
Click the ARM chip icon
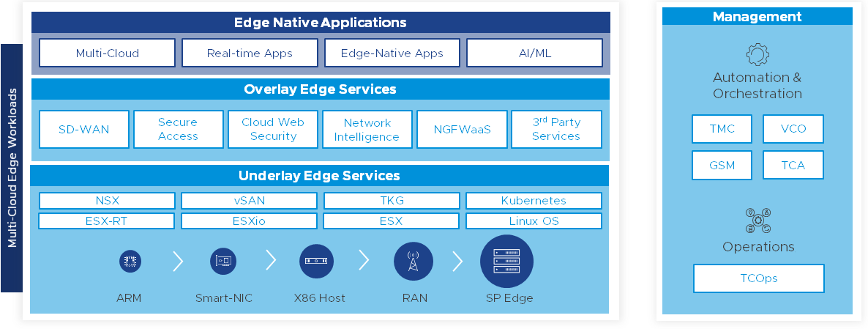(130, 261)
